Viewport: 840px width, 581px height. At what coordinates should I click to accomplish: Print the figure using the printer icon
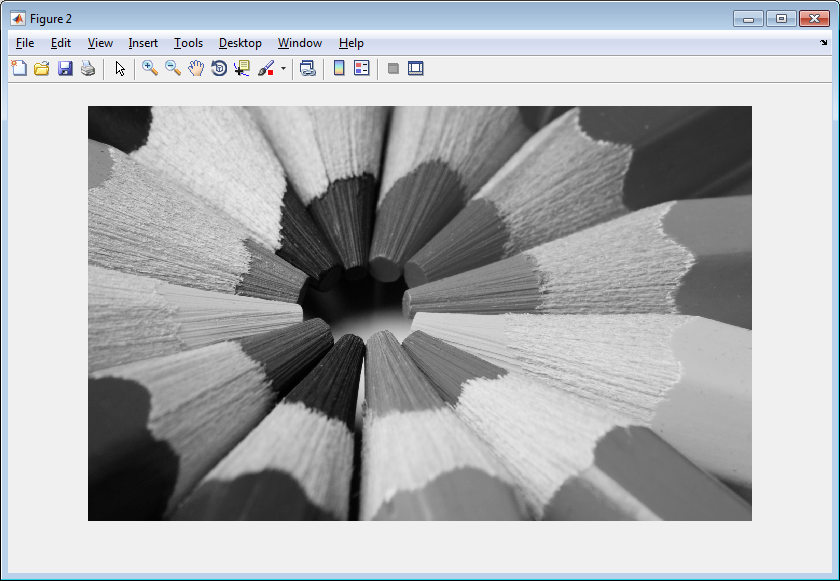pyautogui.click(x=88, y=68)
